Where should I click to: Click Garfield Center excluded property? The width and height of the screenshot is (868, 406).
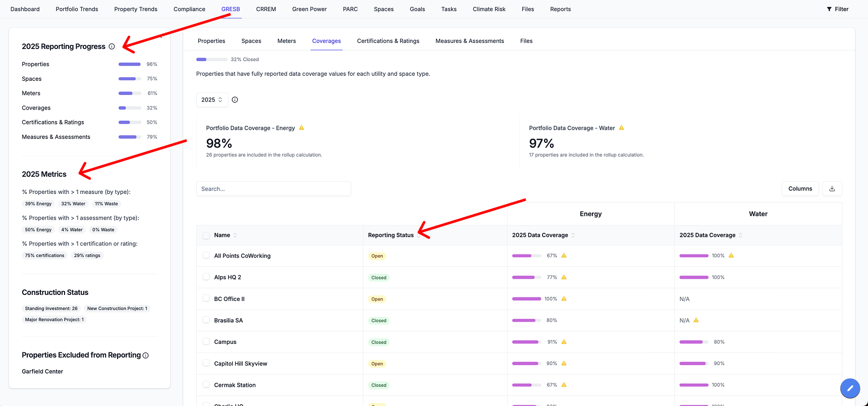click(x=42, y=372)
